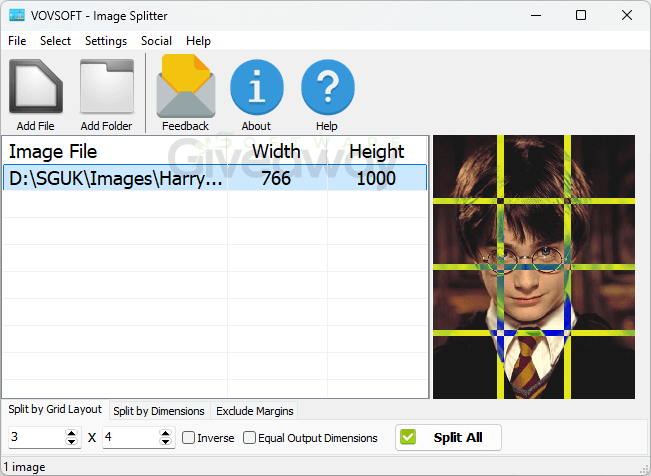Image resolution: width=651 pixels, height=476 pixels.
Task: Click the width value 766
Action: pos(276,179)
